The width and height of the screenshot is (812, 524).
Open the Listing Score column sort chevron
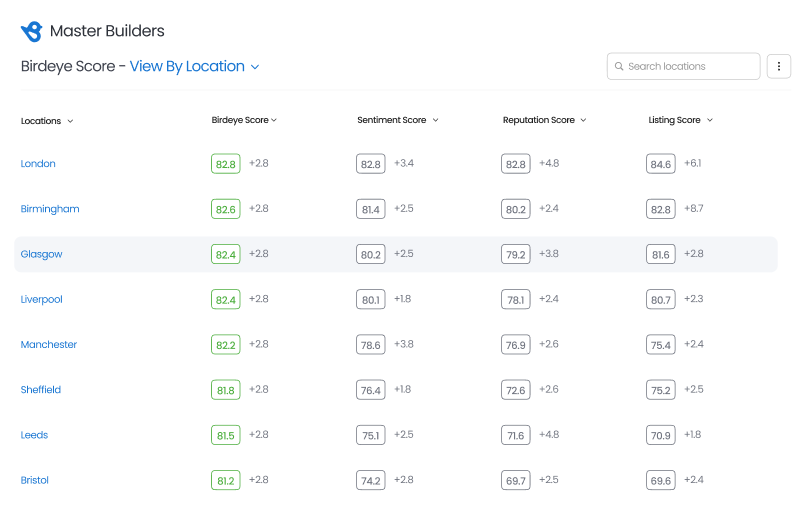point(710,120)
